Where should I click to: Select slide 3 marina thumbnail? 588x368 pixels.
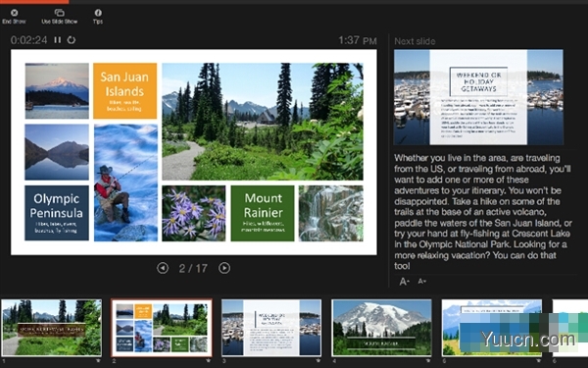[x=271, y=328]
